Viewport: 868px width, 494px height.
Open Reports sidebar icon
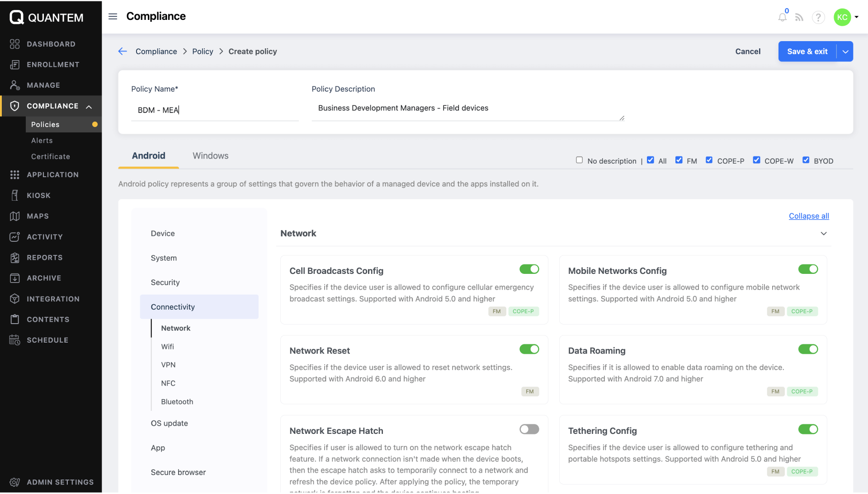(x=15, y=258)
